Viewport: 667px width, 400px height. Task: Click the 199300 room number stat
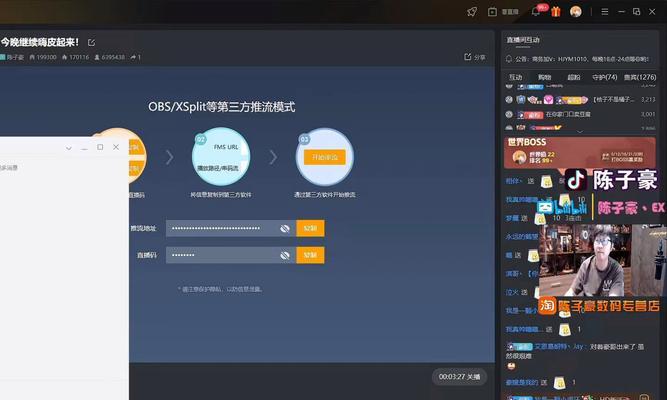(43, 57)
